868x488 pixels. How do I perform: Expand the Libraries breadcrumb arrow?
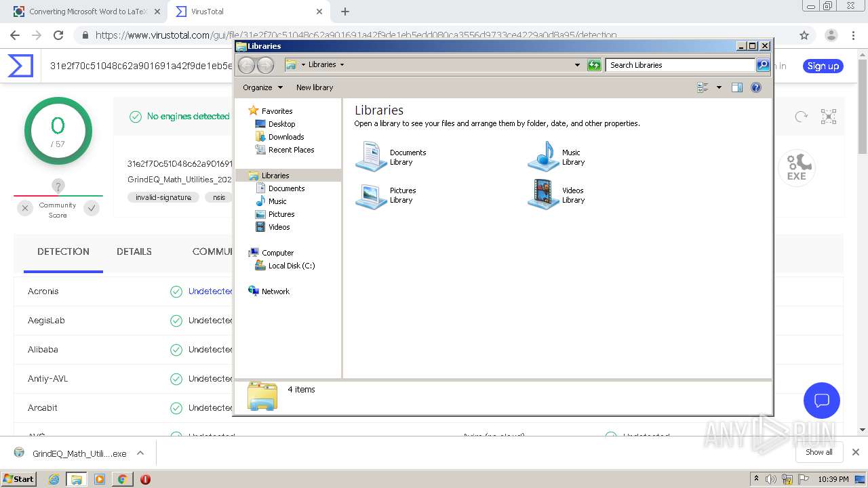click(x=342, y=65)
